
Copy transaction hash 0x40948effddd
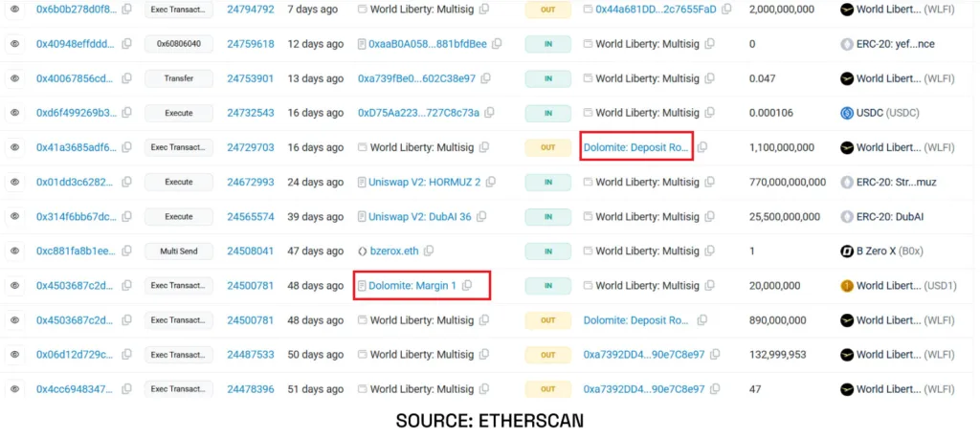pos(127,44)
